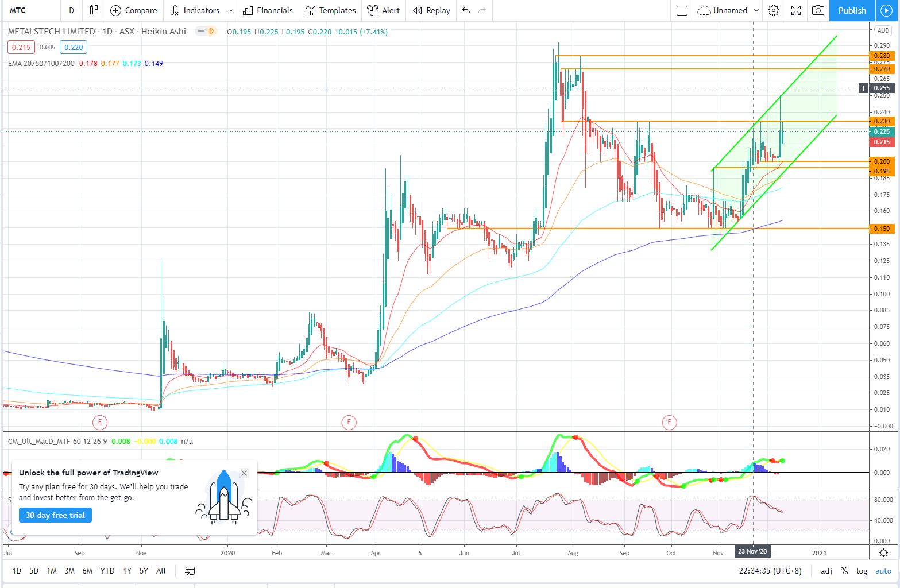
Task: Set date range to 1Y
Action: tap(127, 571)
